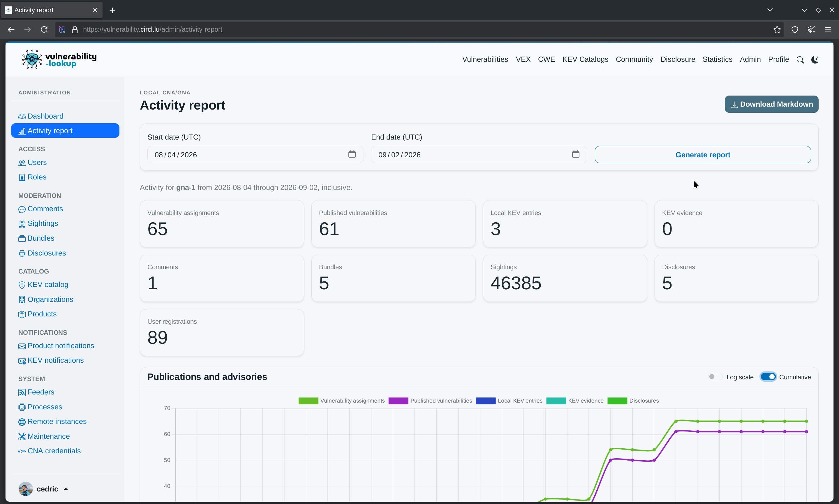Open the End date calendar picker

pos(576,154)
